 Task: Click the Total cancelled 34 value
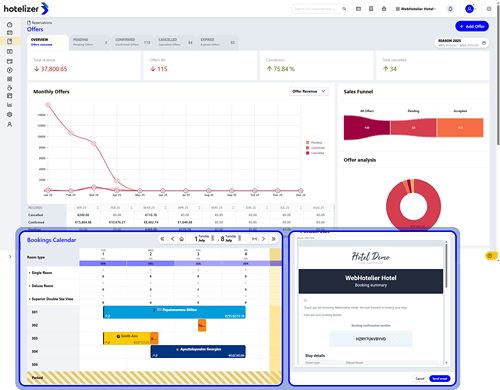[390, 69]
